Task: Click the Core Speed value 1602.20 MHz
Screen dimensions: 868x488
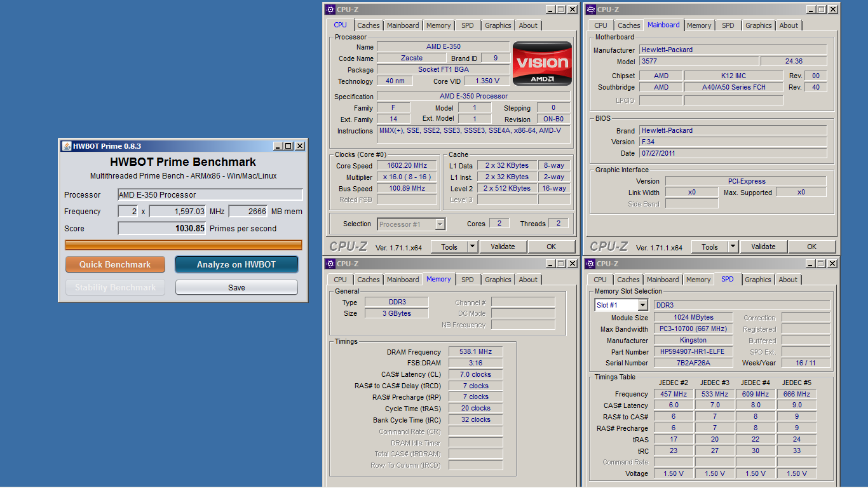Action: (407, 165)
